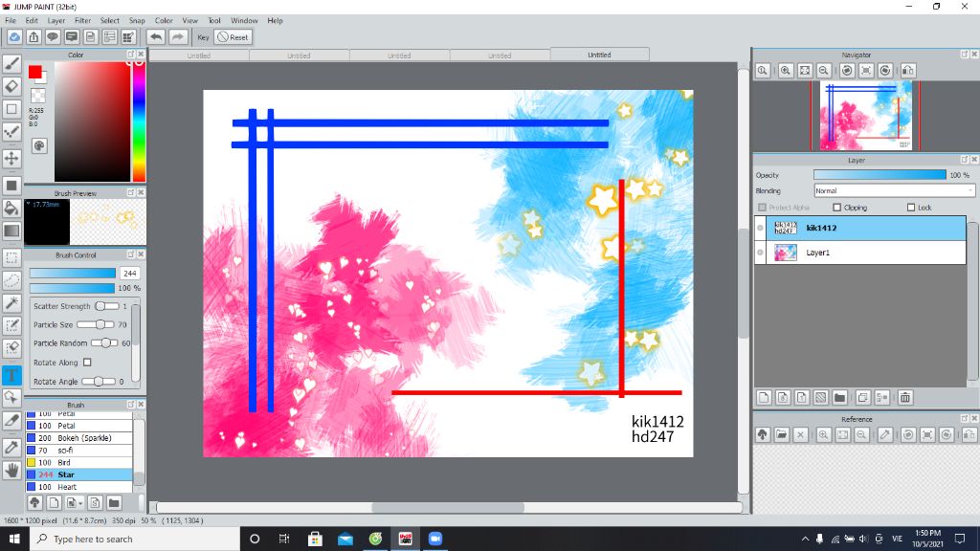This screenshot has width=980, height=551.
Task: Select the Move tool
Action: pos(11,159)
